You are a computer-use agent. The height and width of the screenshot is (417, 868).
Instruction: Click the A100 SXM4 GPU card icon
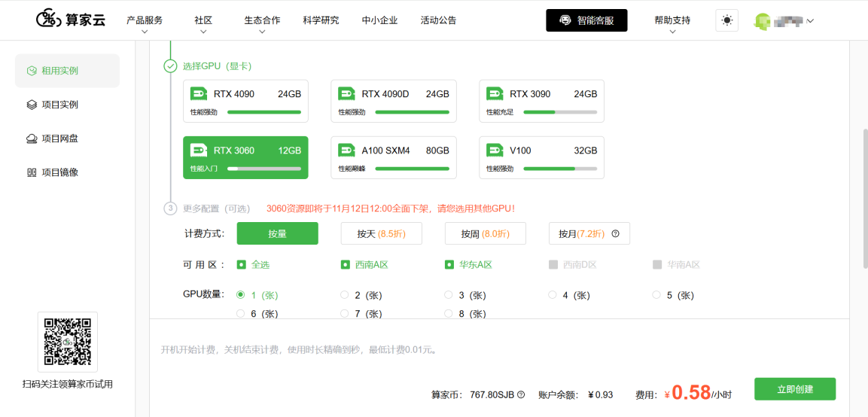tap(346, 150)
